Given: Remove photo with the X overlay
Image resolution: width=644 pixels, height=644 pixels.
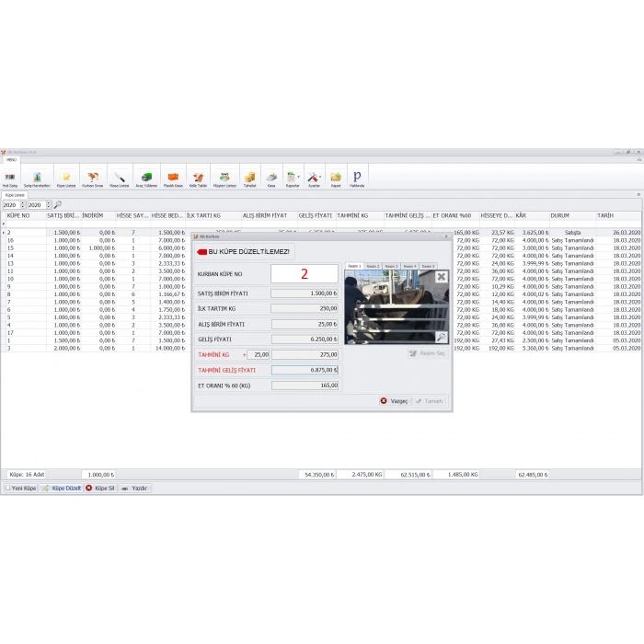Looking at the screenshot, I should click(x=441, y=276).
